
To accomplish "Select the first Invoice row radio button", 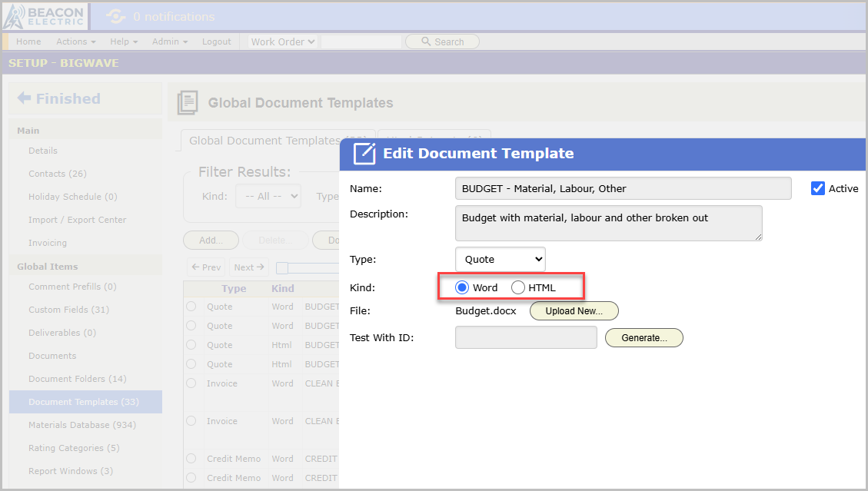I will [x=191, y=383].
